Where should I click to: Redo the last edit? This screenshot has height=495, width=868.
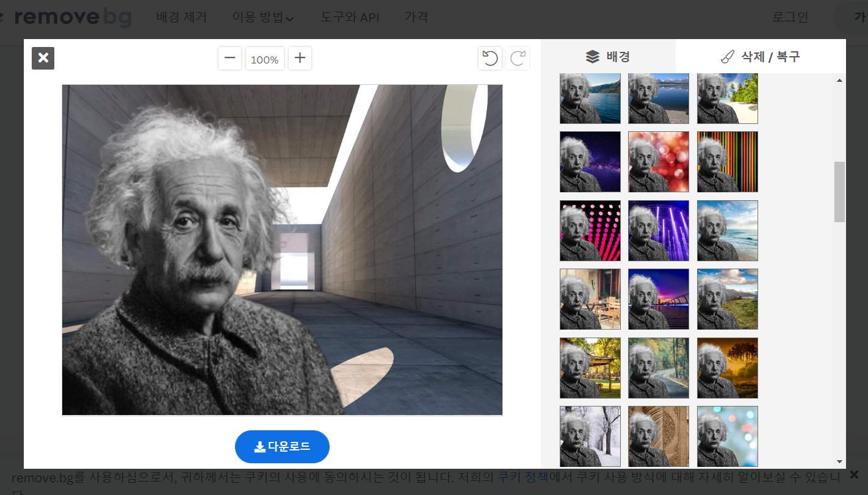[518, 59]
